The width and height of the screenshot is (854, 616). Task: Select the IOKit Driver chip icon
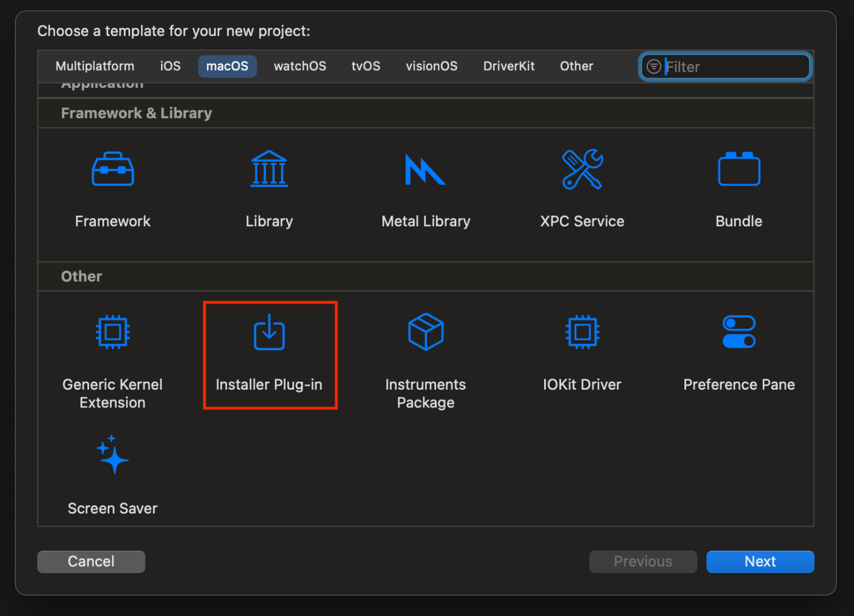(x=583, y=332)
